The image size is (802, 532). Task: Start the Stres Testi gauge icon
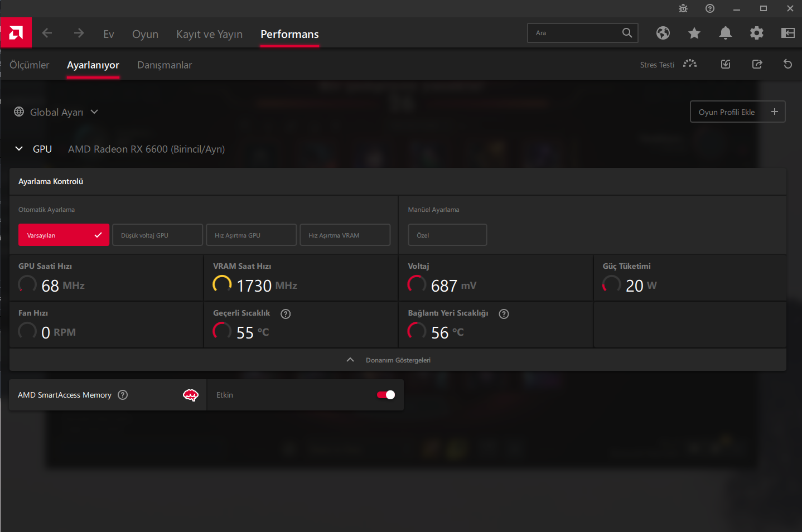[690, 64]
